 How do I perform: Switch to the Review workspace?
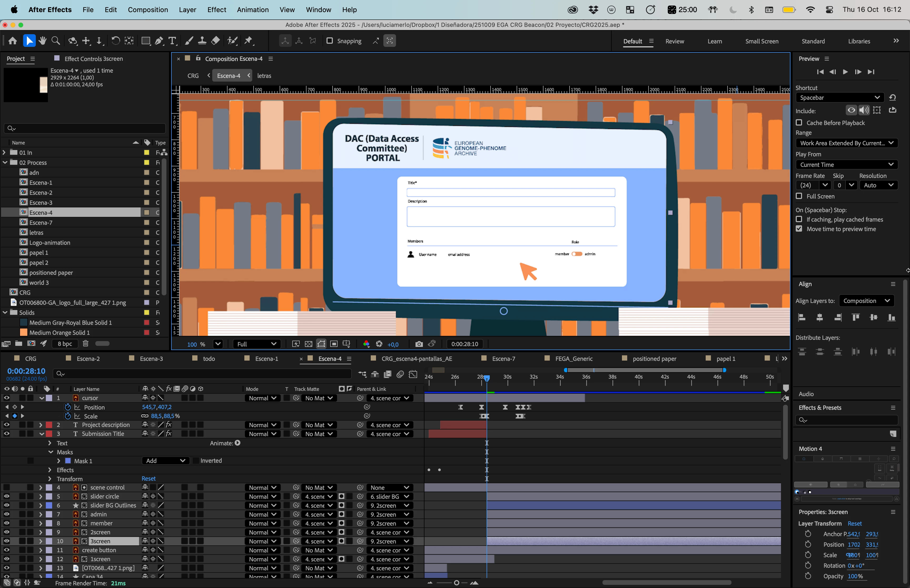[674, 41]
